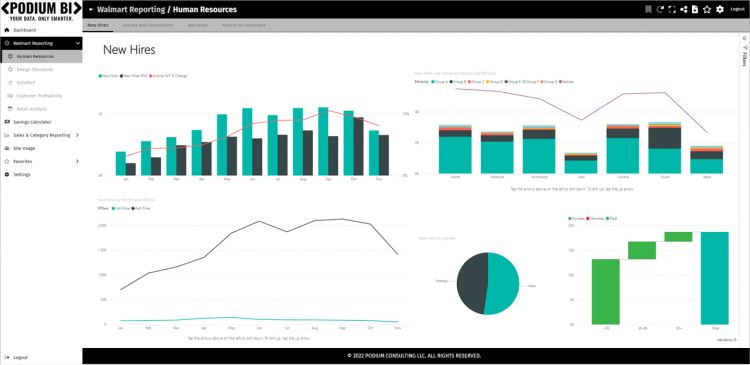Viewport: 750px width, 365px height.
Task: Click the South stacked bar in region chart
Action: pos(665,147)
